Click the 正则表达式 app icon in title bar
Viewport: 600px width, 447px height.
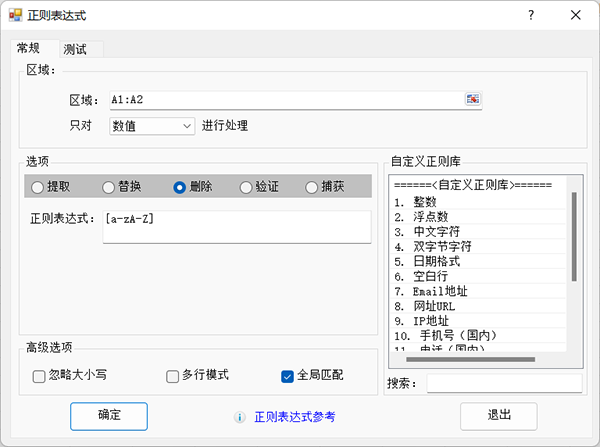pos(16,15)
